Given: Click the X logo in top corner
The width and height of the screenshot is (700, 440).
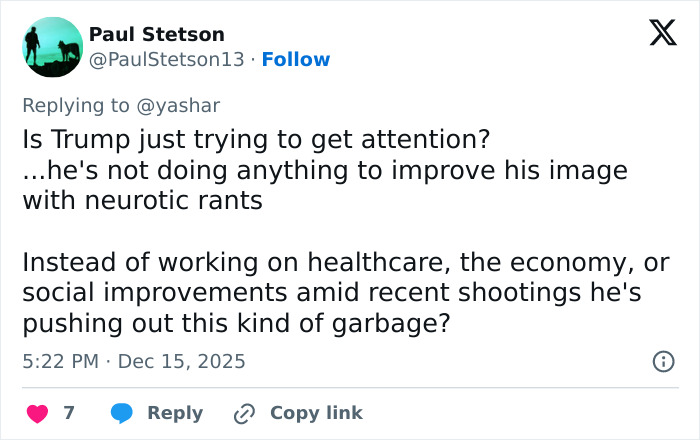Looking at the screenshot, I should pyautogui.click(x=662, y=34).
